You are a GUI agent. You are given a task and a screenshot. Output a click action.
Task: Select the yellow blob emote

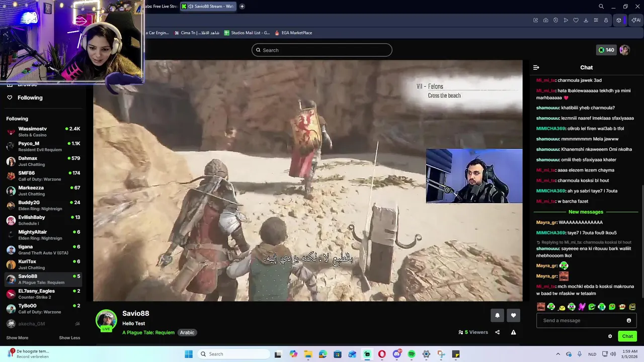[x=561, y=307]
